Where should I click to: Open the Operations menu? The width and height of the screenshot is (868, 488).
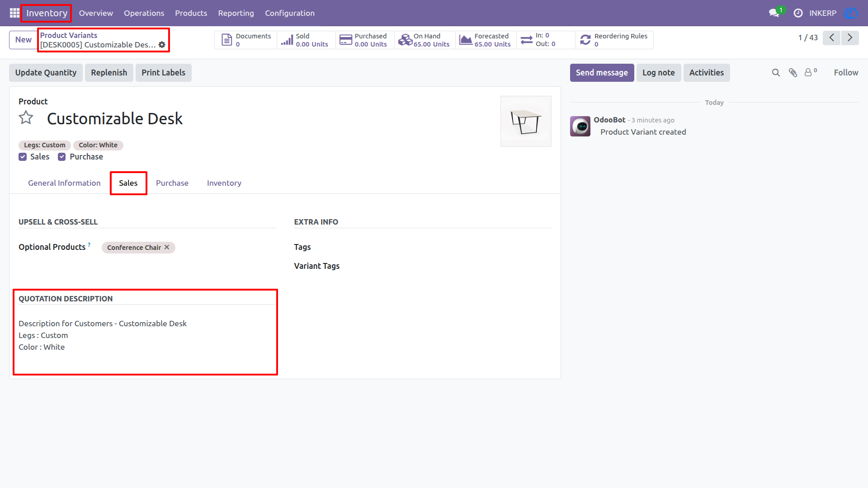[x=144, y=13]
